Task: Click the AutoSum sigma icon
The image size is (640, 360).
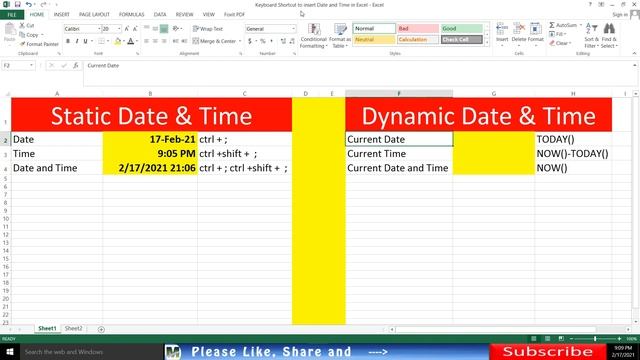Action: pyautogui.click(x=552, y=25)
